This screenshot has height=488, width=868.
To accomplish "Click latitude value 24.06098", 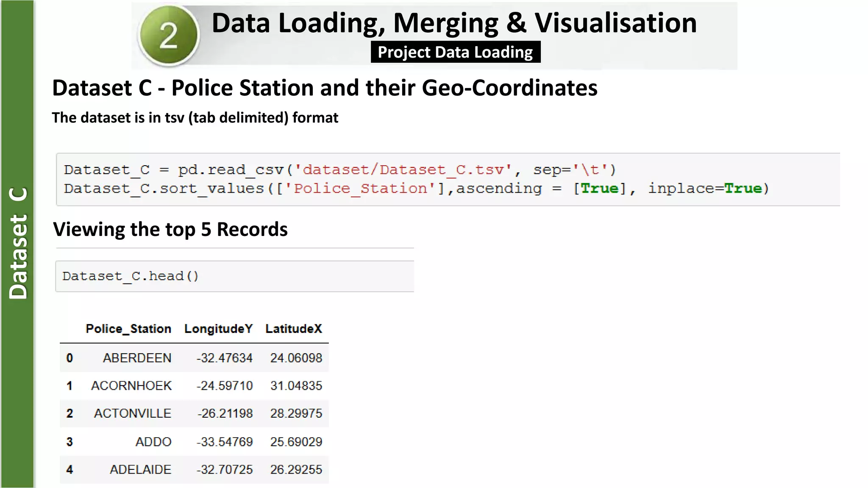I will pos(296,358).
